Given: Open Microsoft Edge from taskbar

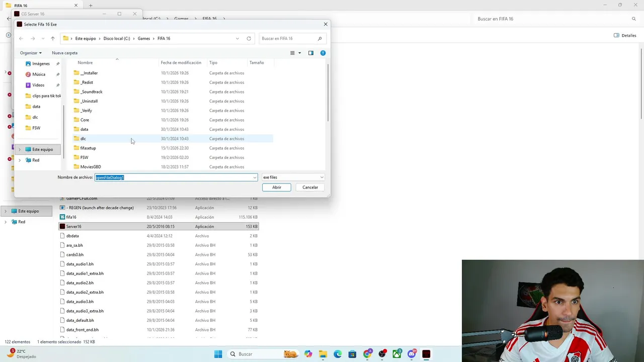Looking at the screenshot, I should pos(338,354).
